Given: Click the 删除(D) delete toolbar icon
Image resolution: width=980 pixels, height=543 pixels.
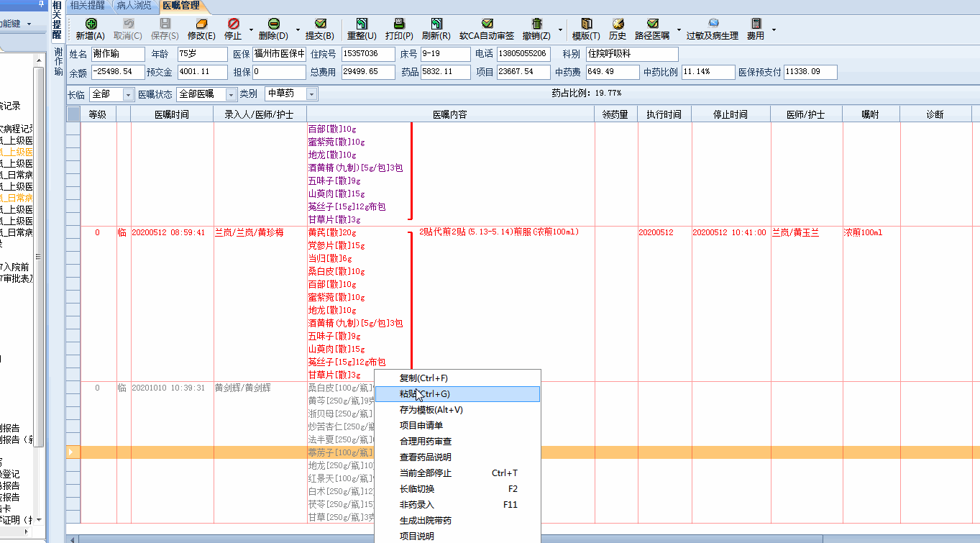Looking at the screenshot, I should (273, 24).
